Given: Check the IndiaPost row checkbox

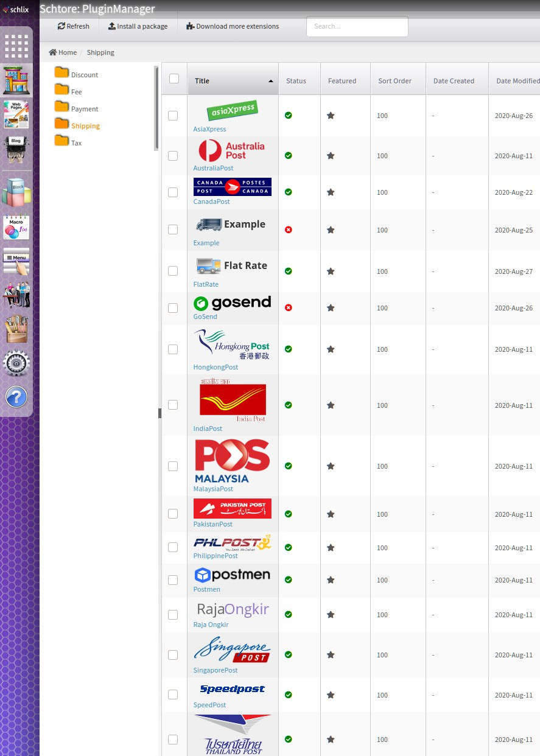Looking at the screenshot, I should pyautogui.click(x=173, y=405).
